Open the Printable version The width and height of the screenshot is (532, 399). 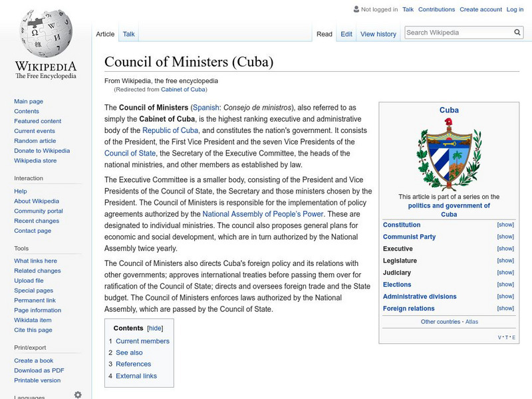click(x=37, y=380)
